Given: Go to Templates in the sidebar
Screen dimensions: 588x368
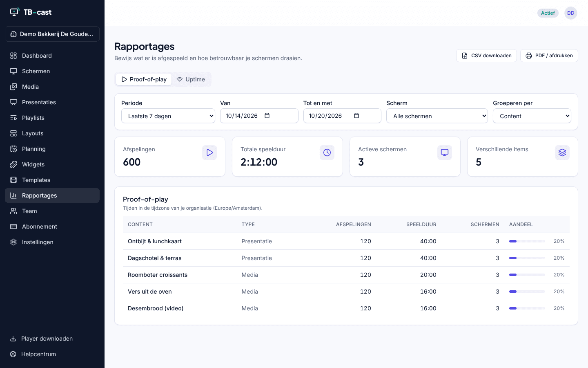Looking at the screenshot, I should click(x=52, y=180).
